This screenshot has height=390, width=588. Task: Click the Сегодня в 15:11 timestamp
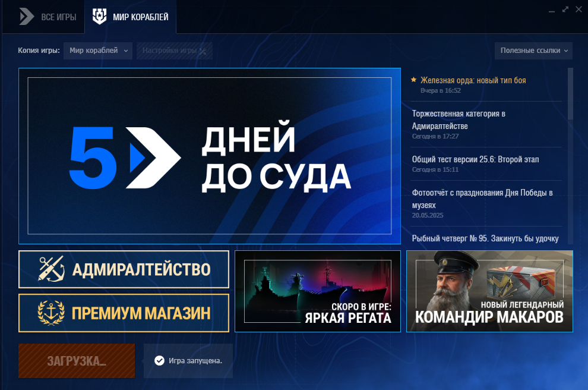click(x=435, y=169)
